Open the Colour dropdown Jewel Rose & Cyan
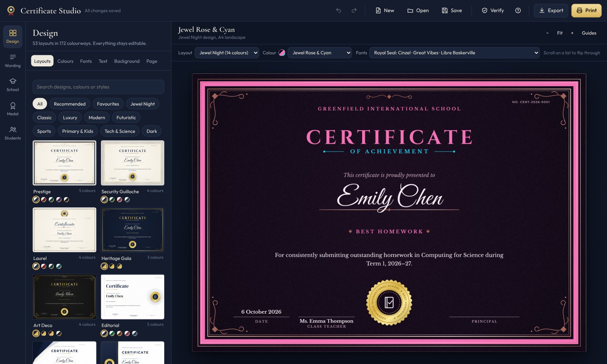Screen dimensions: 607x364 coord(320,53)
